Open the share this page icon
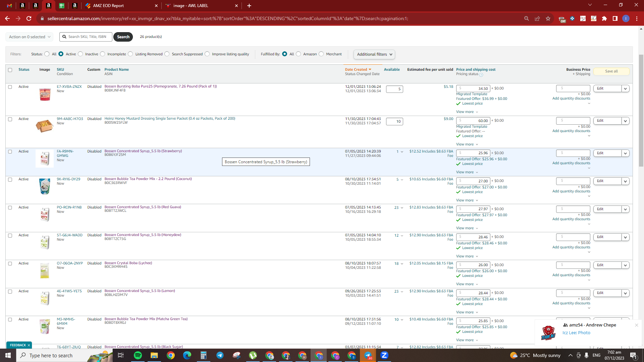 [x=537, y=18]
